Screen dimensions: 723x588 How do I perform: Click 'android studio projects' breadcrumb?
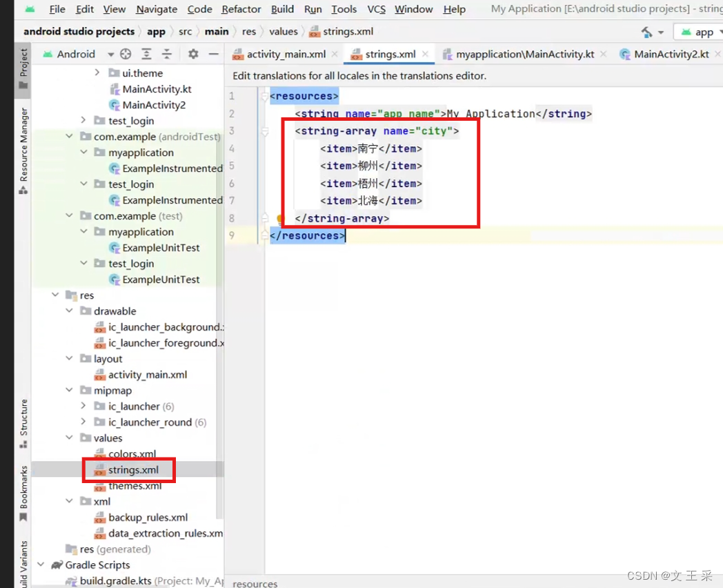(79, 31)
